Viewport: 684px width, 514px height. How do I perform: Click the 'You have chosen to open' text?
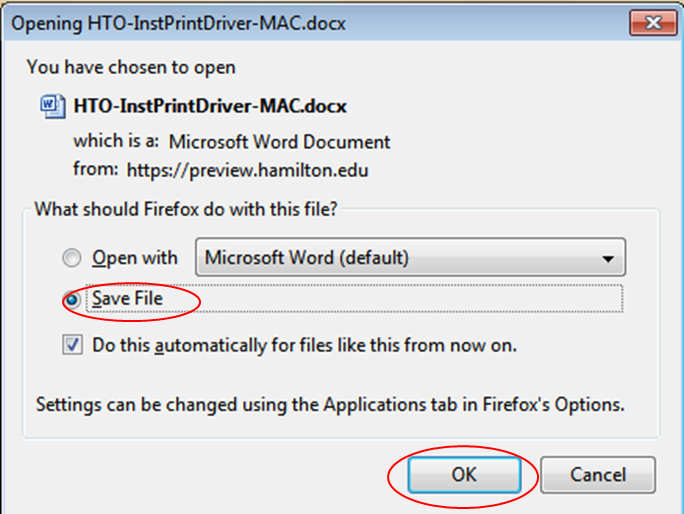[131, 67]
